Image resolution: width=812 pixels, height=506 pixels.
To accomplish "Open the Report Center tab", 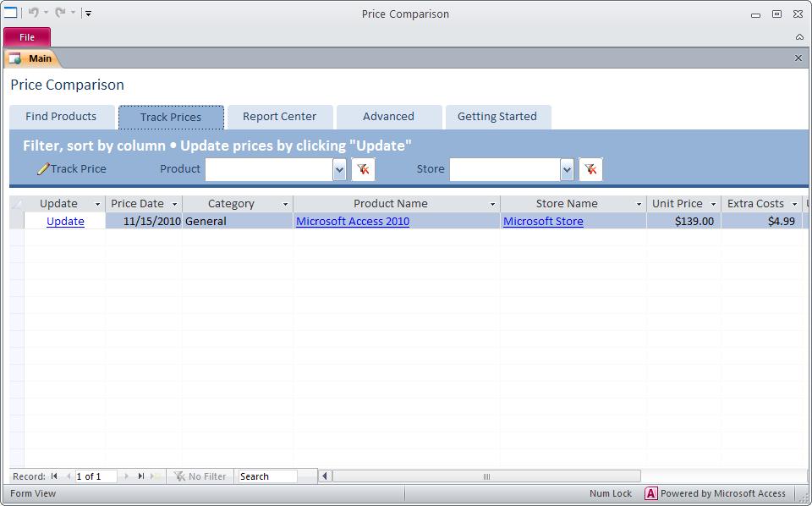I will pos(280,117).
